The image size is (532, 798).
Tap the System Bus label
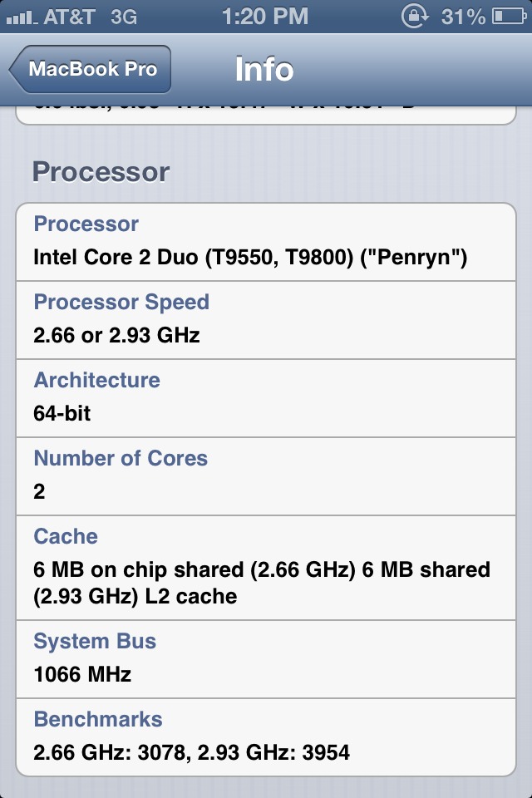95,641
